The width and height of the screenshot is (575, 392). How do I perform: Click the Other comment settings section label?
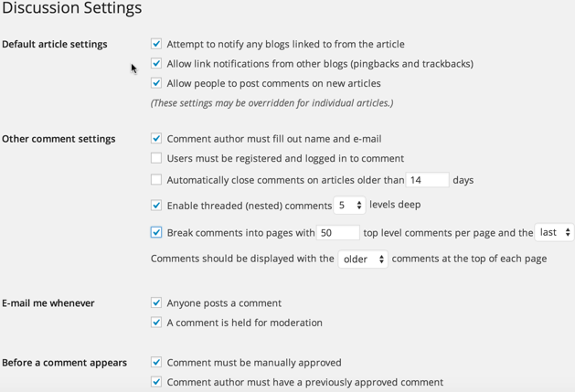coord(59,139)
